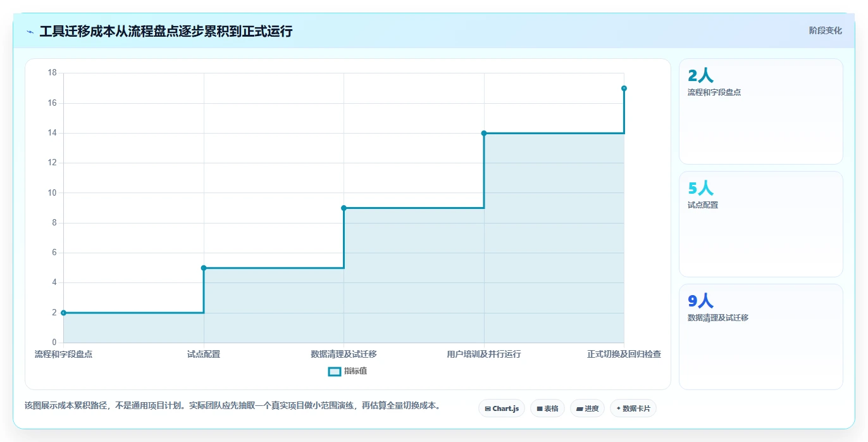The image size is (868, 442).
Task: Click x-axis label 用户培训及并行运行
Action: click(484, 354)
